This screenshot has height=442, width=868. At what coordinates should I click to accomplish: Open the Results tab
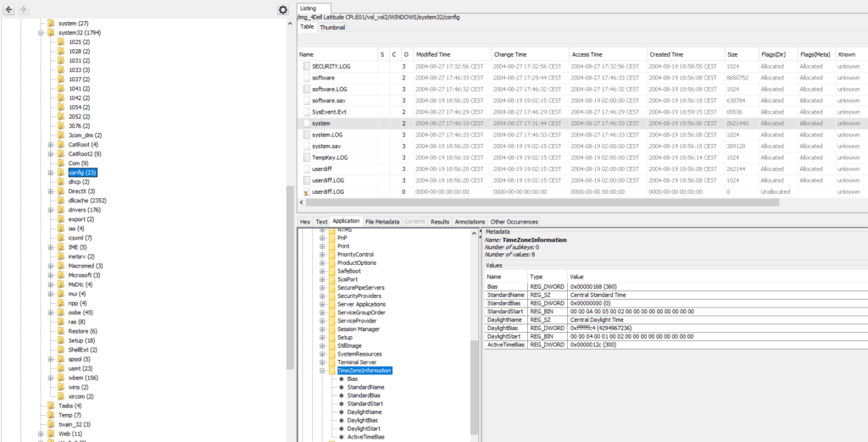tap(440, 221)
